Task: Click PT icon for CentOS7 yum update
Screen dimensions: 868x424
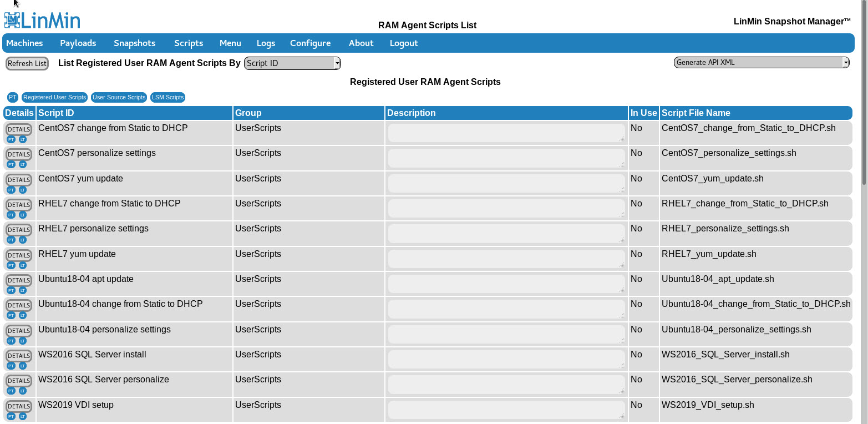Action: pos(11,190)
